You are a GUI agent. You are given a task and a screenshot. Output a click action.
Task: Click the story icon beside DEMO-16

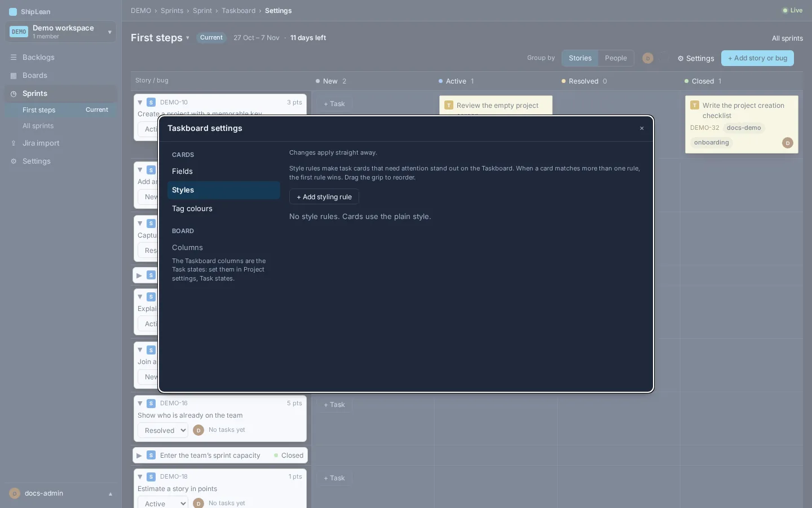click(x=151, y=404)
